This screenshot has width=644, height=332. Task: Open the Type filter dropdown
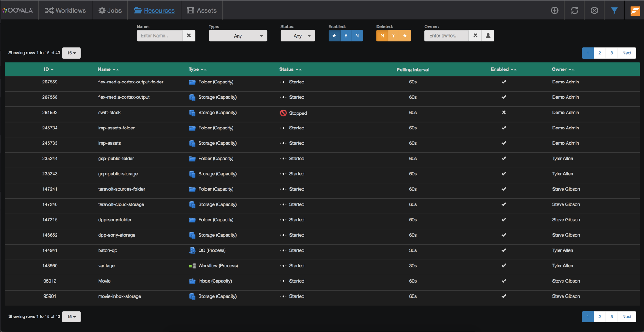(238, 36)
